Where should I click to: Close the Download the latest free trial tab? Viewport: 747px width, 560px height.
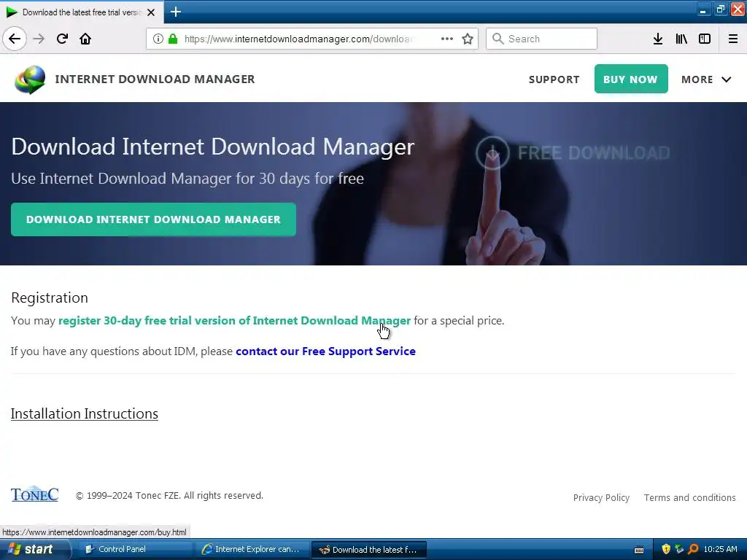point(151,12)
